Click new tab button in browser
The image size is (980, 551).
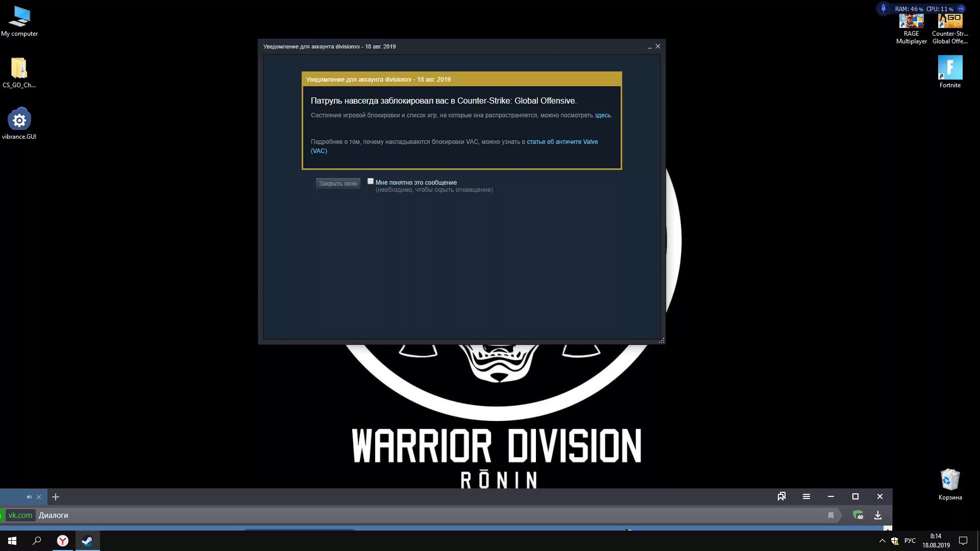[x=56, y=496]
